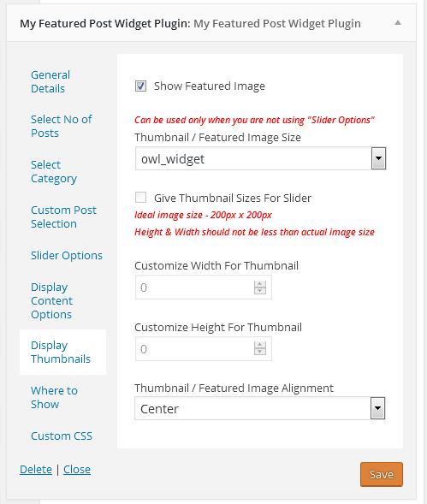Click the Delete widget link

pos(36,469)
